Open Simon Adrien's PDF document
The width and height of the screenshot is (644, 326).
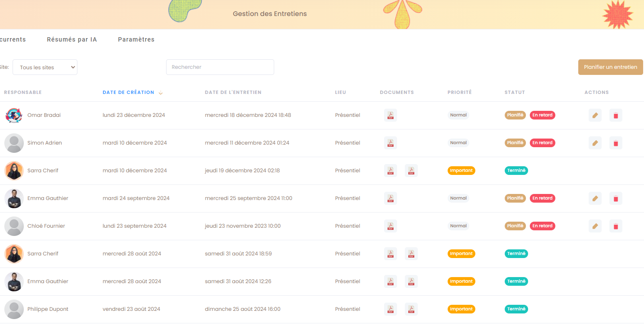pyautogui.click(x=390, y=143)
